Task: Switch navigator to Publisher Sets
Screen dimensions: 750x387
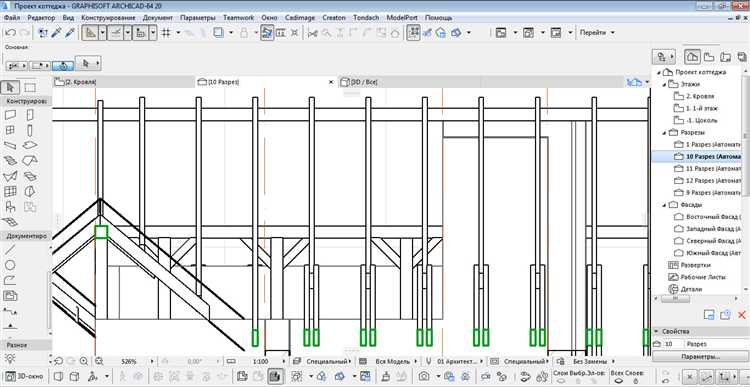Action: (x=742, y=57)
